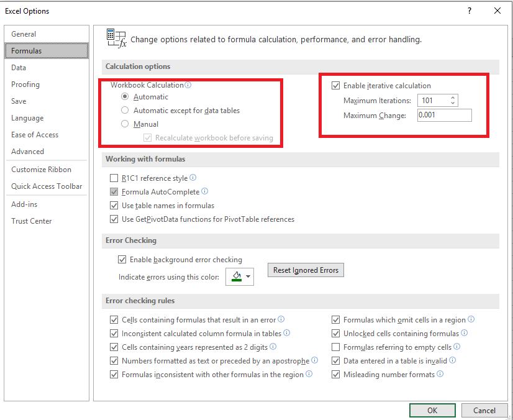Toggle unlocked cells containing formulas rule

pyautogui.click(x=335, y=334)
